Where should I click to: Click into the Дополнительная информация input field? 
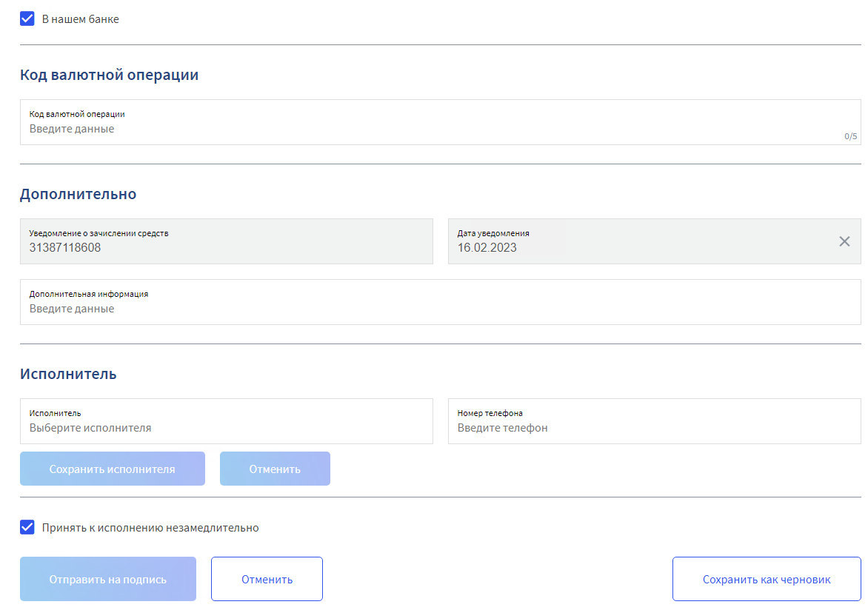[441, 302]
